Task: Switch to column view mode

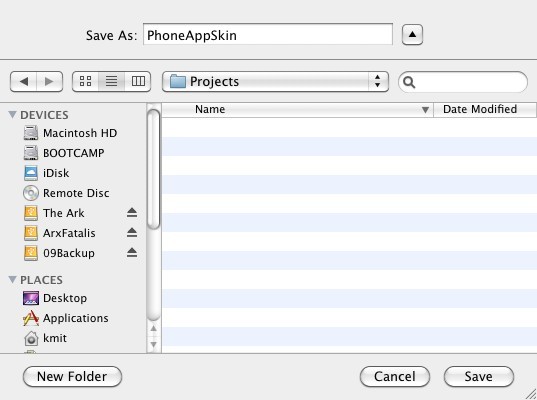Action: click(138, 82)
